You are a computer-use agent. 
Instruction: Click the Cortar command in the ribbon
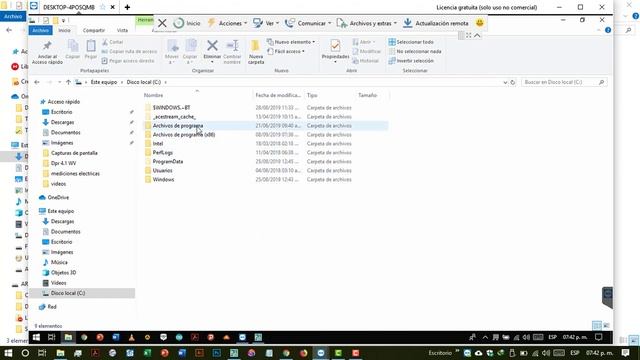[x=113, y=42]
